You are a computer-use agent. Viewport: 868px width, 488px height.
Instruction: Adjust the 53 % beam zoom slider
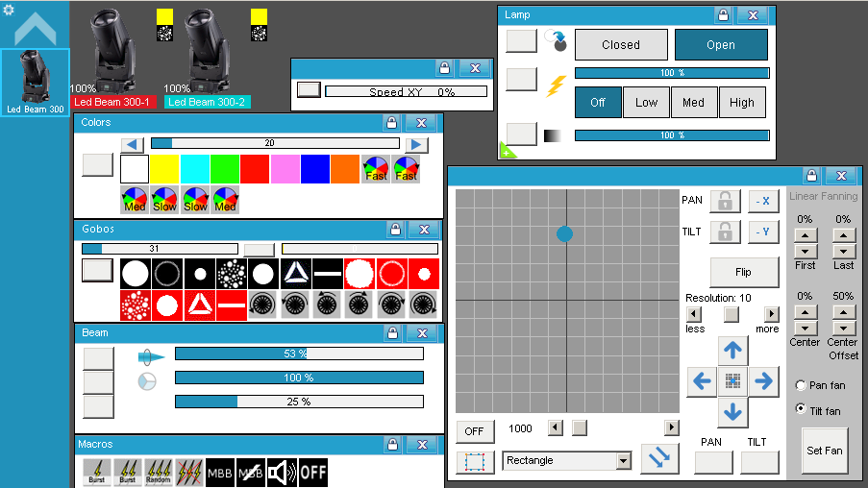click(299, 354)
